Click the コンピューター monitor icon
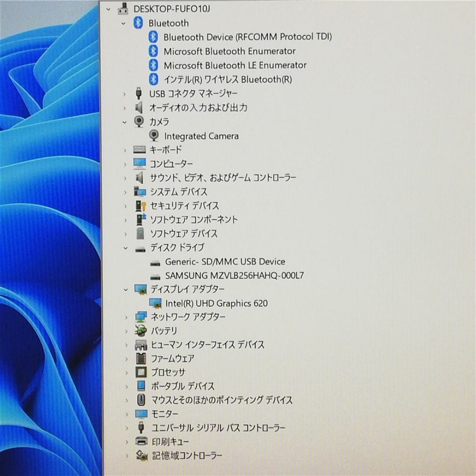 [x=139, y=164]
